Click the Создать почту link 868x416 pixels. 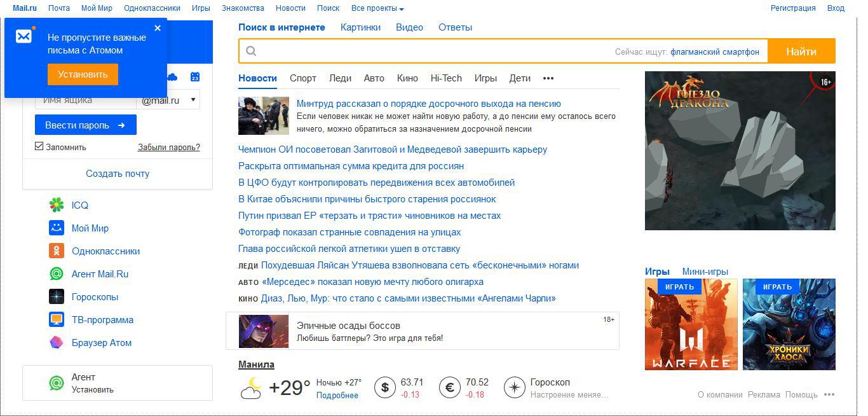pyautogui.click(x=118, y=173)
